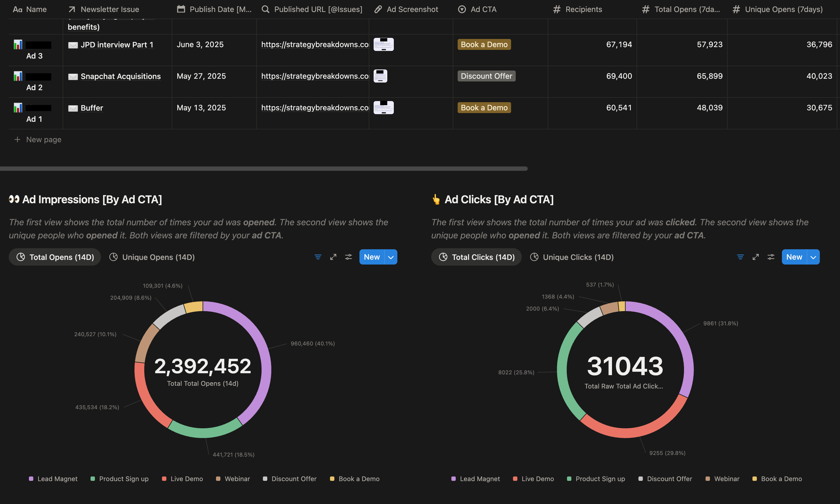Open the Buffer row ad screenshot thumbnail

tap(383, 108)
